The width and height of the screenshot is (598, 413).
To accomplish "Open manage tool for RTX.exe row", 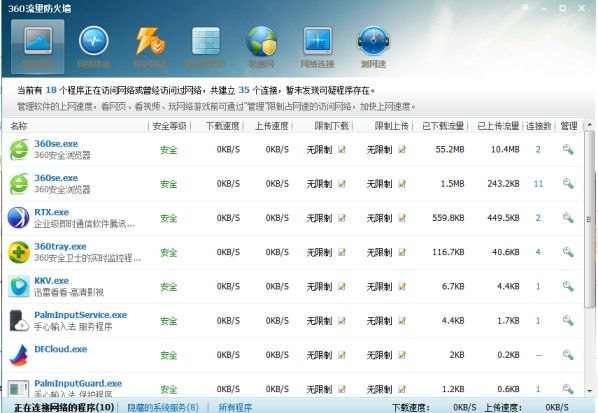I will point(568,218).
